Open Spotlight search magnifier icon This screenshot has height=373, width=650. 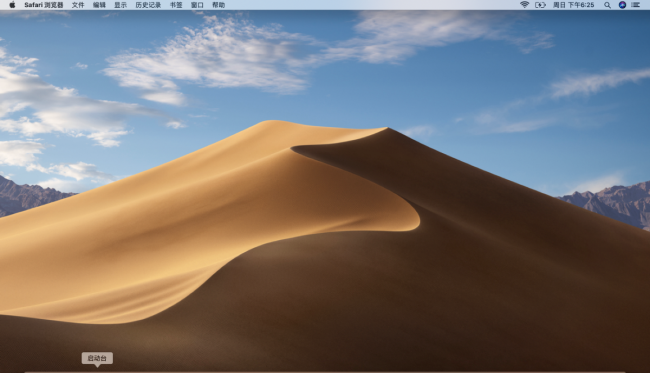(x=607, y=5)
